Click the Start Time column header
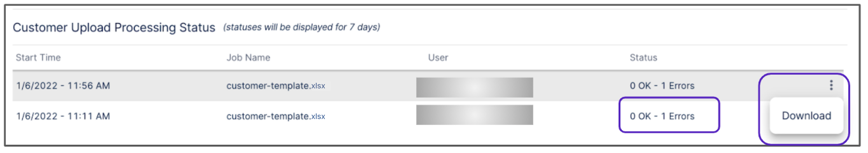Image resolution: width=868 pixels, height=153 pixels. (38, 57)
